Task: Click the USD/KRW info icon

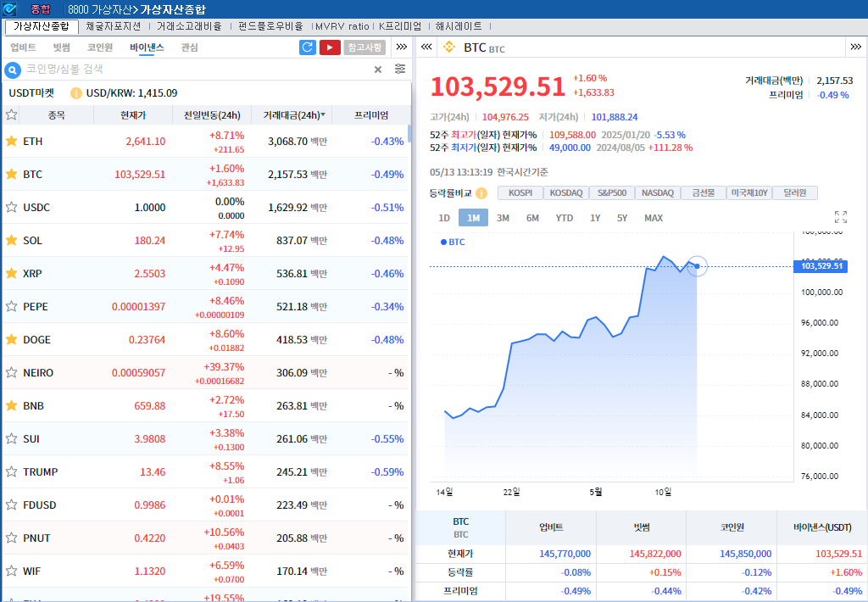Action: (75, 93)
